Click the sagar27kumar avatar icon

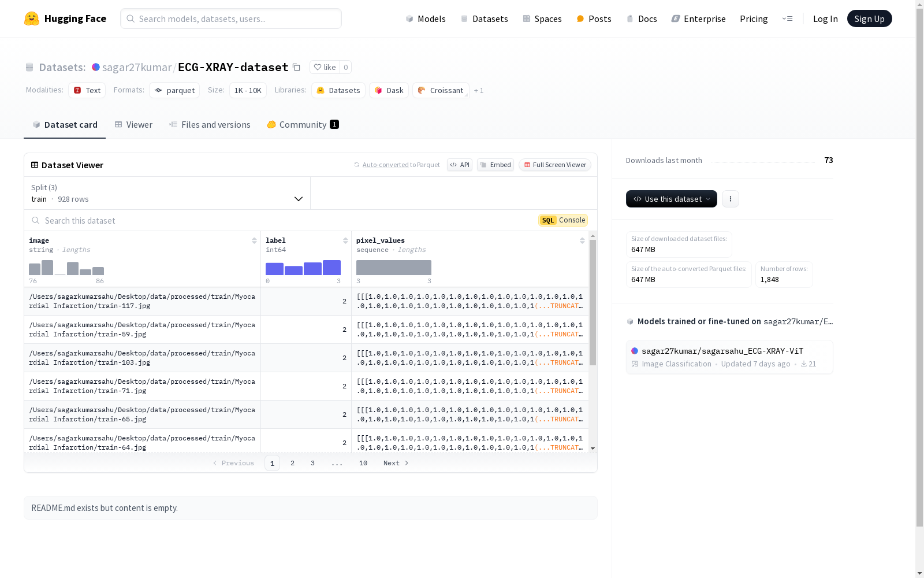(x=96, y=67)
